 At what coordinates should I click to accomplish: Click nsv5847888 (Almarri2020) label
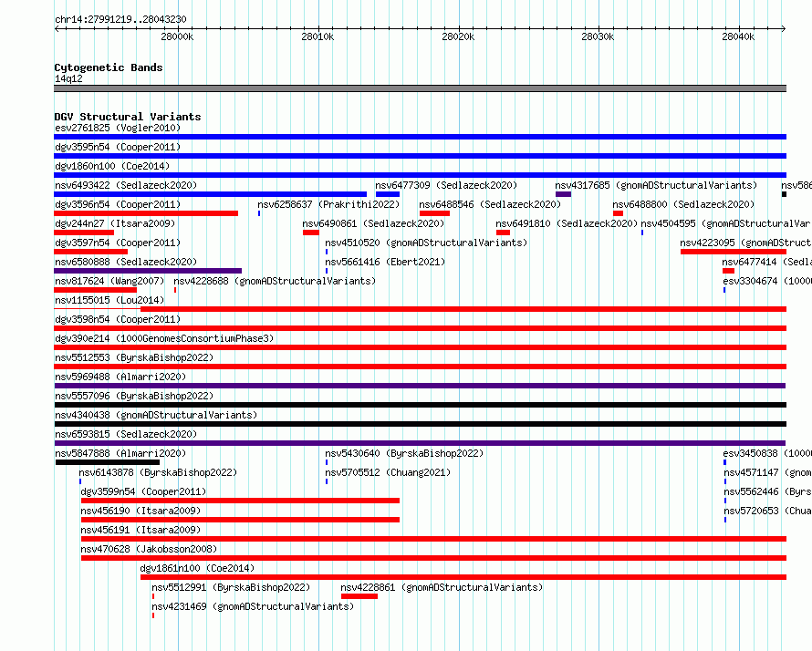[x=120, y=453]
